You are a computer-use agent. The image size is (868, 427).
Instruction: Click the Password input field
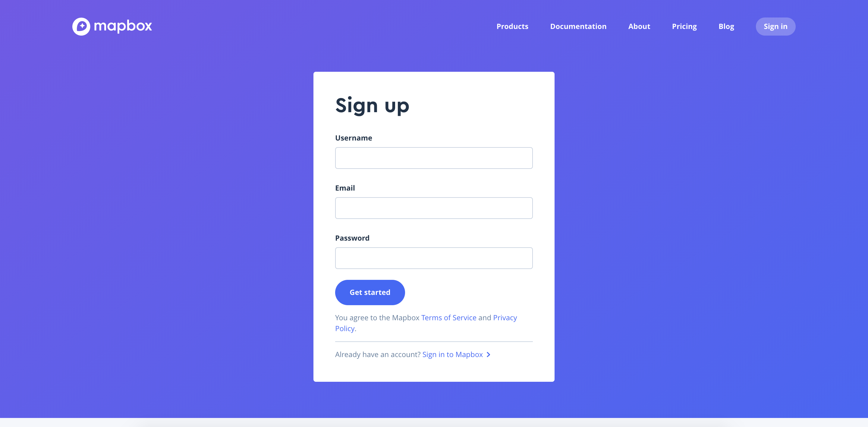[434, 258]
